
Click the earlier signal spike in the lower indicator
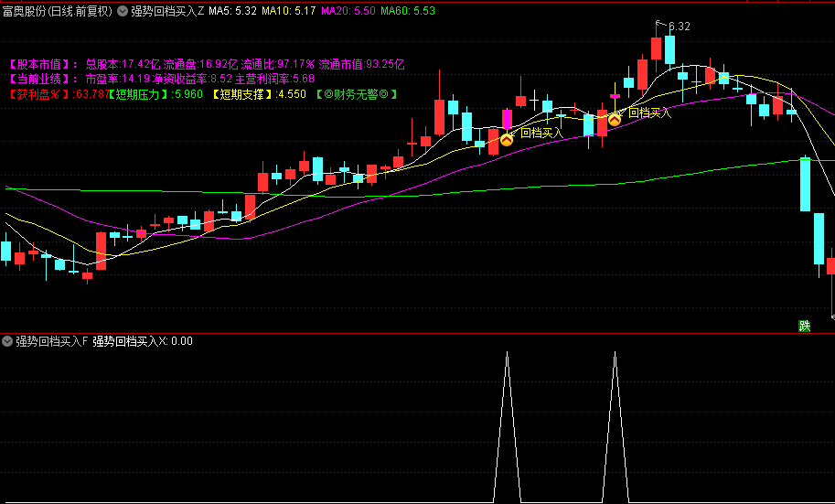click(507, 426)
